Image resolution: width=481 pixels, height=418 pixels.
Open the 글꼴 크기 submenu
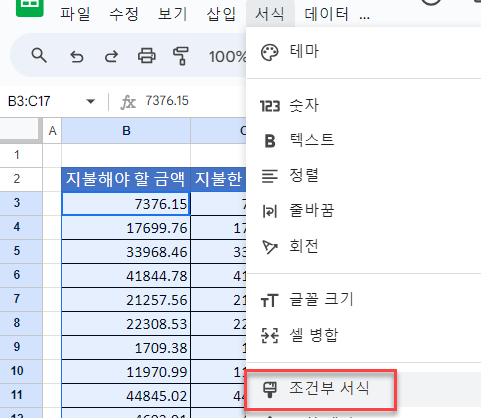(x=364, y=299)
